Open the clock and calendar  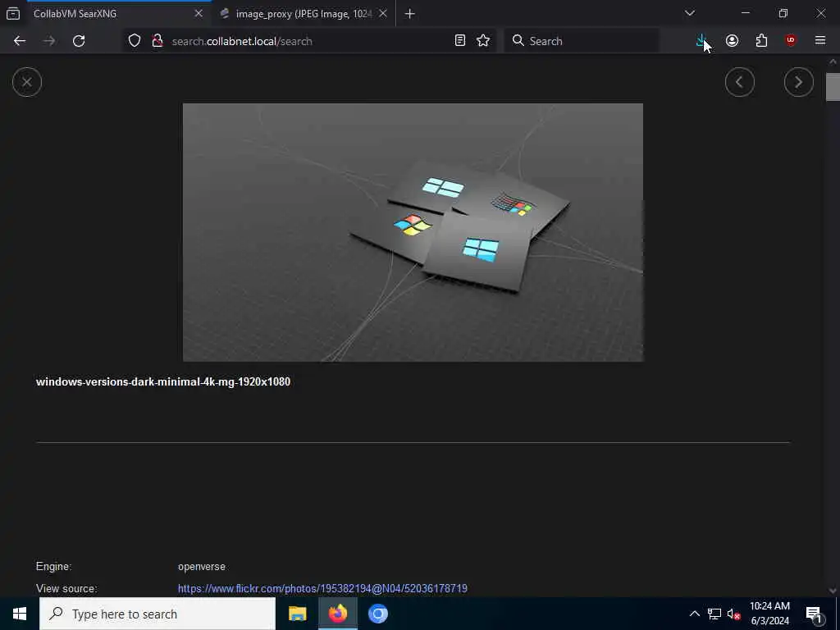pyautogui.click(x=769, y=614)
